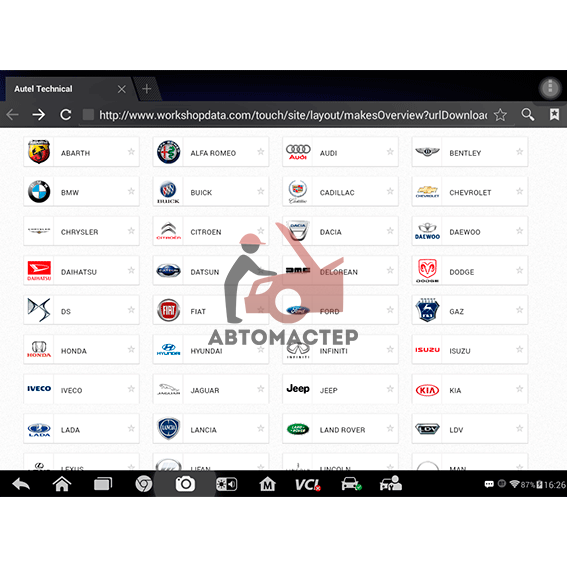
Task: Click the BUICK logo thumbnail
Action: pos(168,192)
